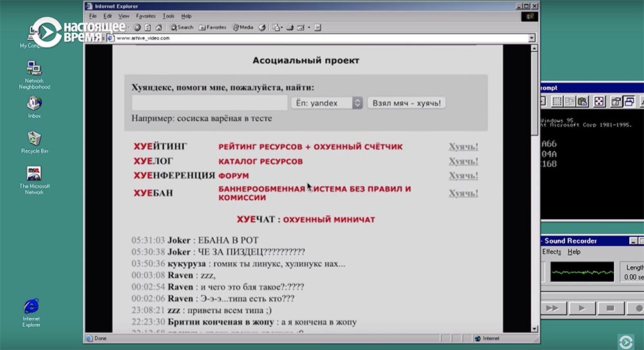The image size is (644, 350).
Task: Open the Help menu in Internet Explorer
Action: click(x=187, y=16)
